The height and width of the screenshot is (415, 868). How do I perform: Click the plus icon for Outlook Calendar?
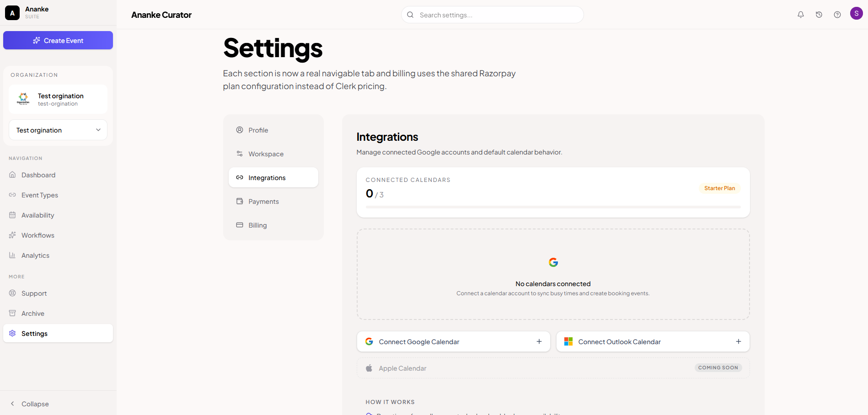(x=739, y=341)
